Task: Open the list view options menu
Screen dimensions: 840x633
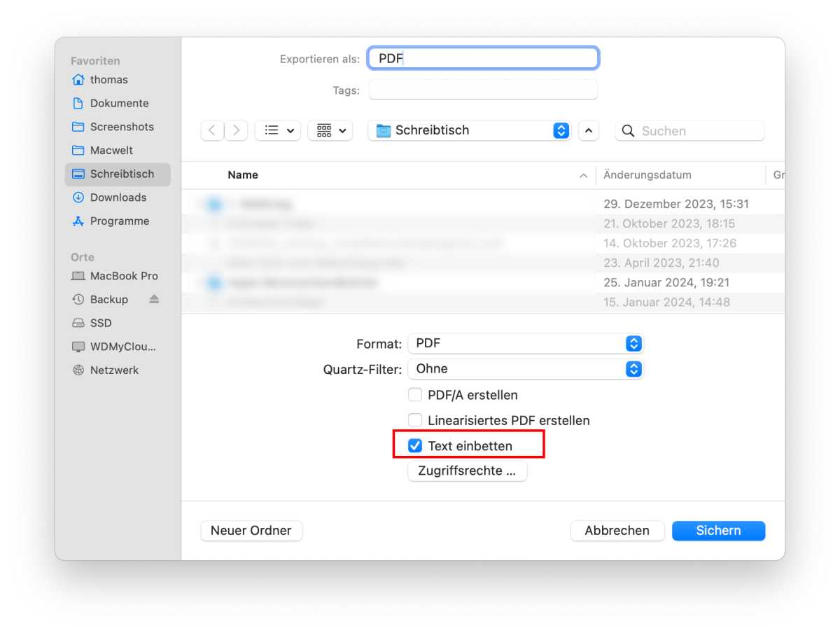Action: 278,130
